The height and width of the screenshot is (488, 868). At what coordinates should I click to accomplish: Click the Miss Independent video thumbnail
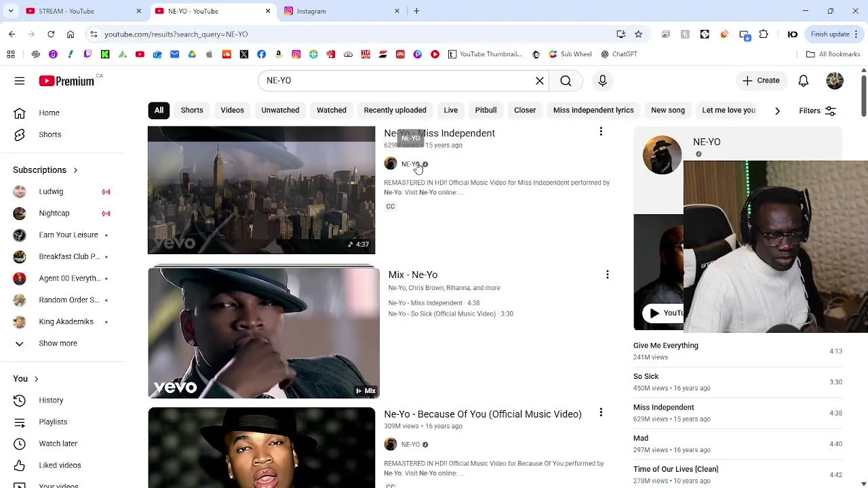click(261, 190)
